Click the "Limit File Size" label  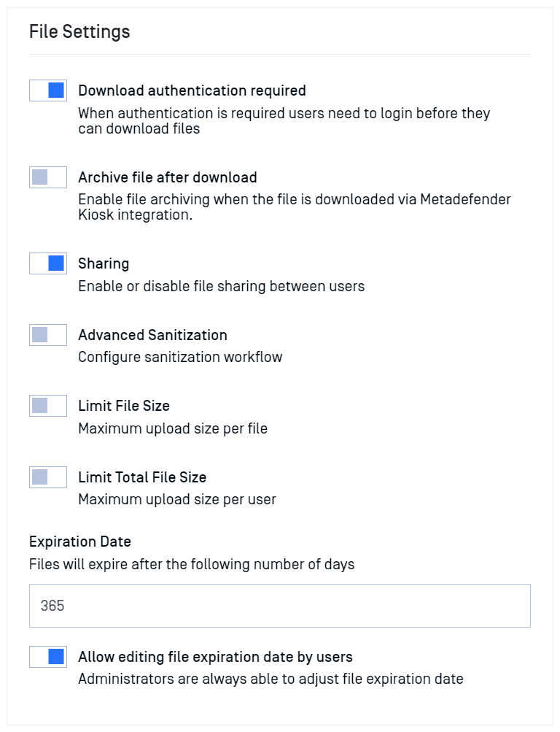(124, 406)
